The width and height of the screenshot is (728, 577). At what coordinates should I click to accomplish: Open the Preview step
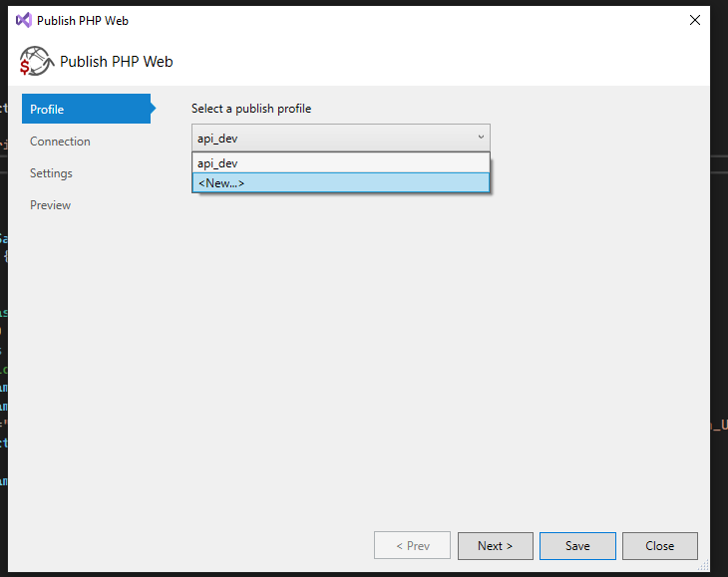pyautogui.click(x=50, y=205)
